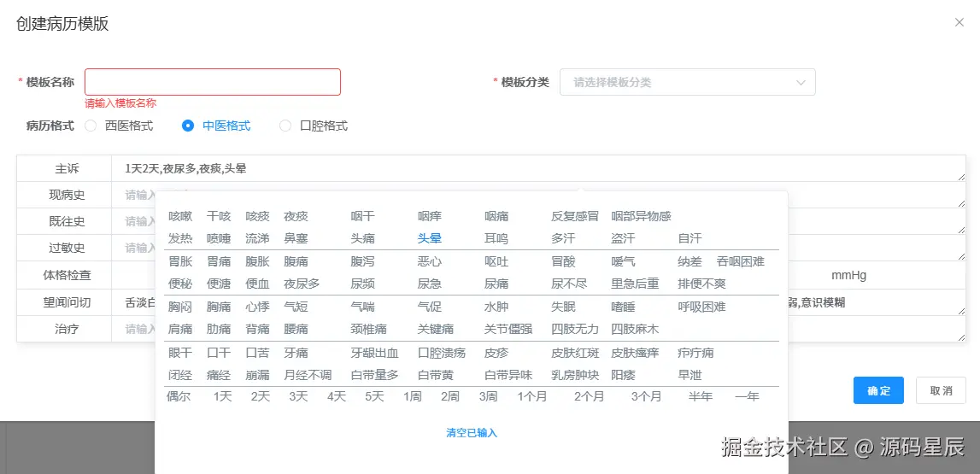Close the 创建病历模版 dialog

pyautogui.click(x=959, y=22)
